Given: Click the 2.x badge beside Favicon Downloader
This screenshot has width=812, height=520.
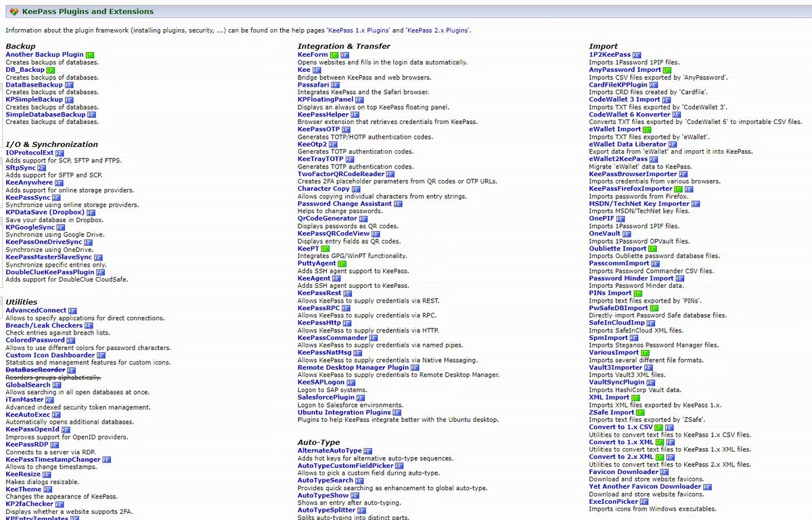Looking at the screenshot, I should pos(666,472).
